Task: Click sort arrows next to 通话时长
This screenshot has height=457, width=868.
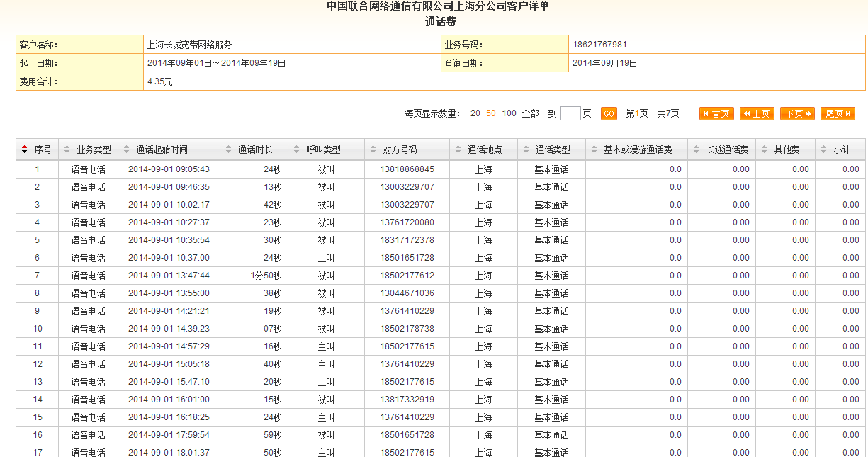Action: point(229,150)
